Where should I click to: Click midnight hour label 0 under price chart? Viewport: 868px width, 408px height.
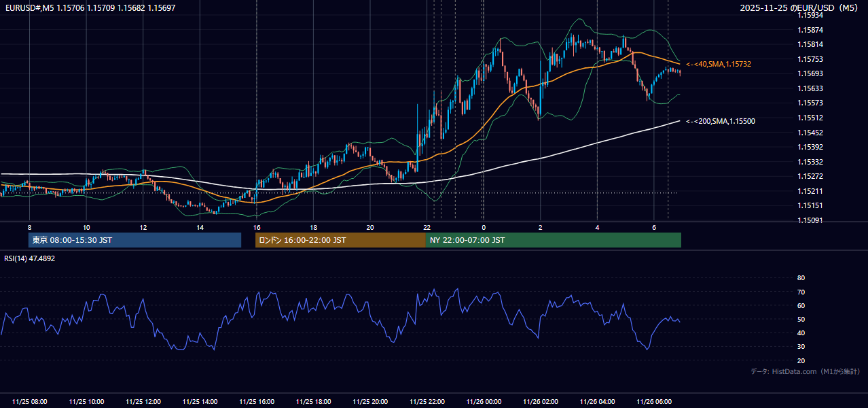(x=484, y=227)
